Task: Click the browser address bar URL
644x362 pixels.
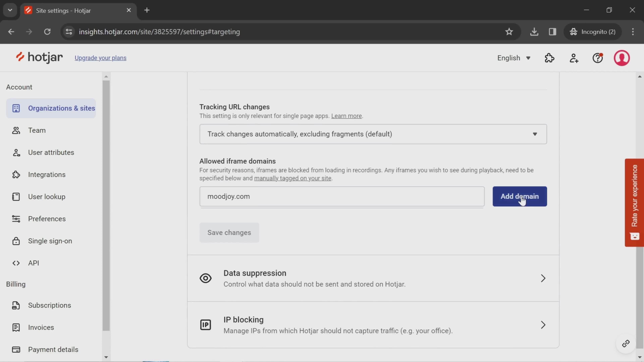Action: click(x=159, y=32)
